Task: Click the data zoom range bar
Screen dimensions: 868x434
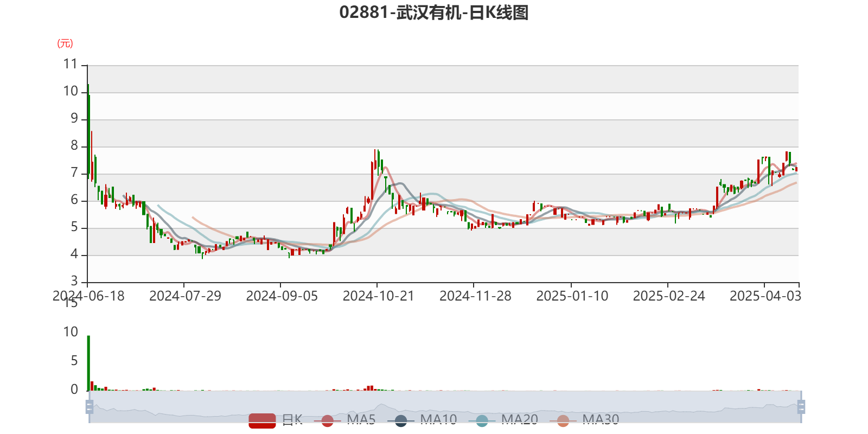Action: point(445,406)
